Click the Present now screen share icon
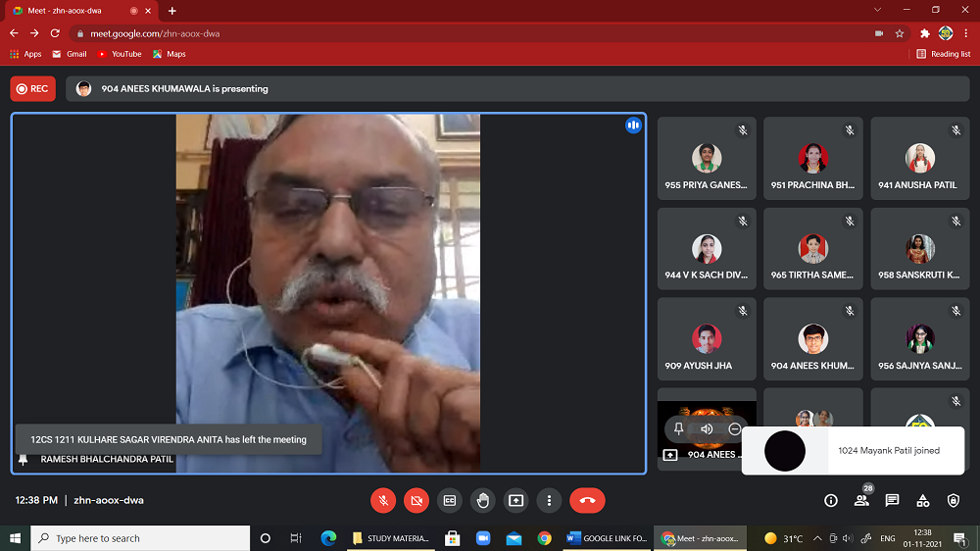 [x=515, y=500]
